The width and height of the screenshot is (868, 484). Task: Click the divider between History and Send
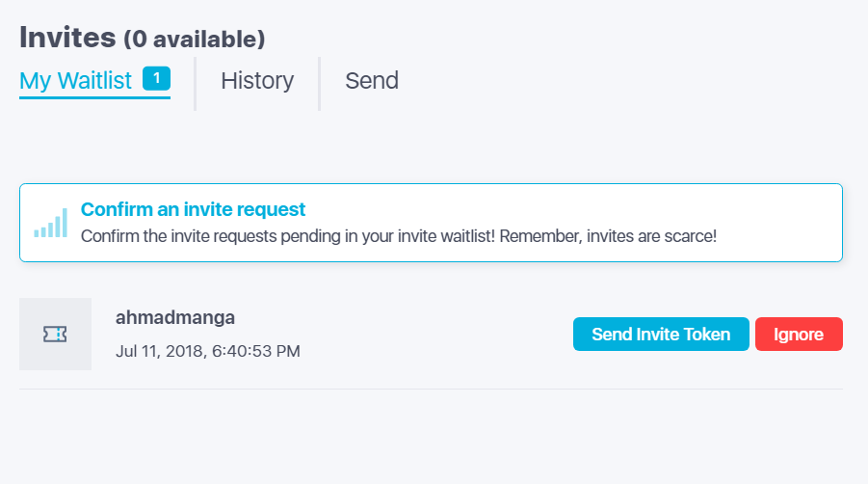coord(320,84)
